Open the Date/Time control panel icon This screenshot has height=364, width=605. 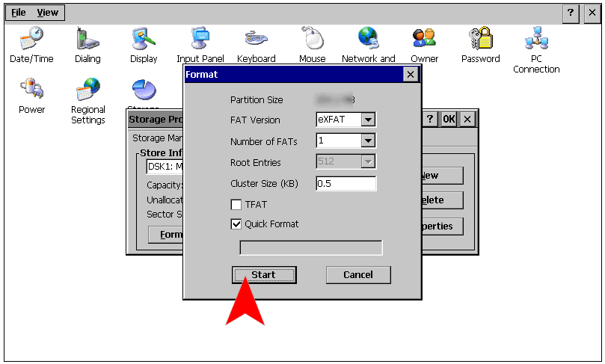click(31, 39)
